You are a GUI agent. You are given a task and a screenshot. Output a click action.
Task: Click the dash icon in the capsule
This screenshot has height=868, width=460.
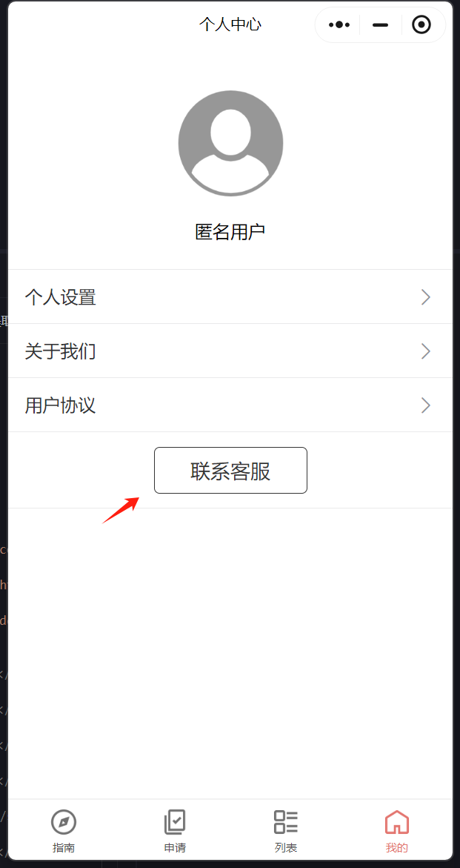coord(381,25)
